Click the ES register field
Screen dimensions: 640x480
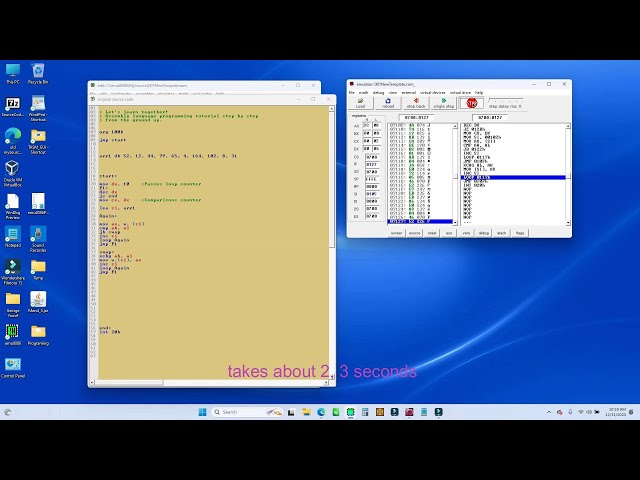tap(371, 216)
